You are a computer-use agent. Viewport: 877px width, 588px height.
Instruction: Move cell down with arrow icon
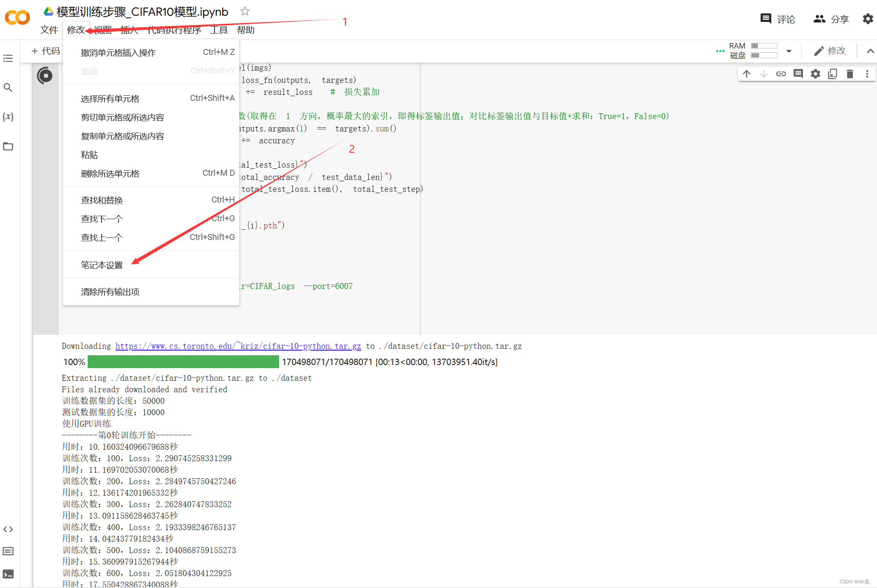764,74
